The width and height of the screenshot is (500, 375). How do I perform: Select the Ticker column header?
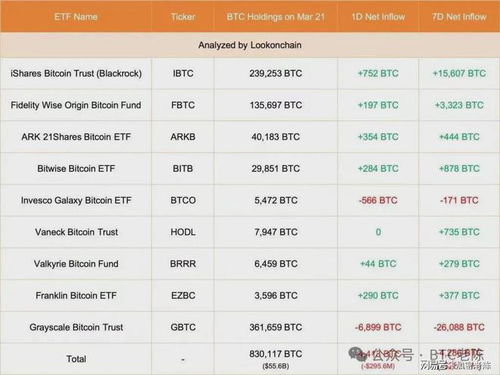click(x=183, y=17)
